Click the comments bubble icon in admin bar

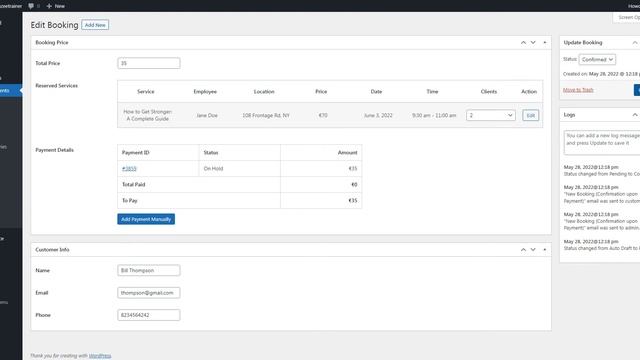coord(31,6)
